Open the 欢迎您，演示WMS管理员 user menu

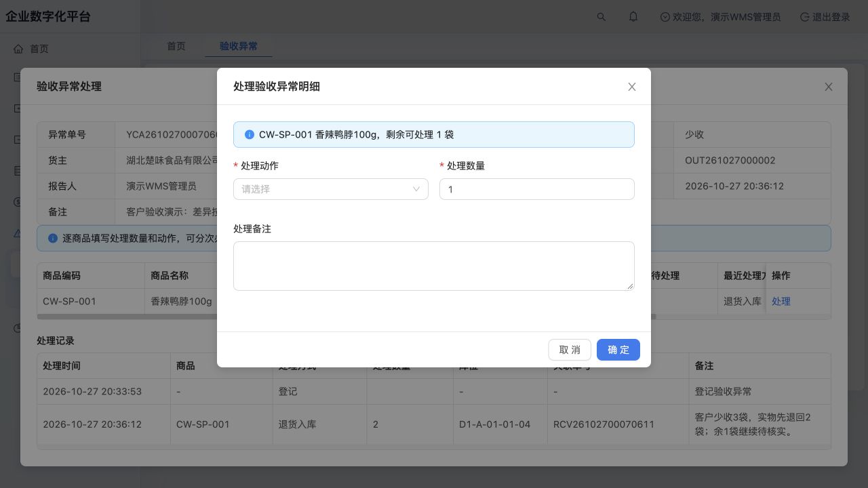(720, 17)
